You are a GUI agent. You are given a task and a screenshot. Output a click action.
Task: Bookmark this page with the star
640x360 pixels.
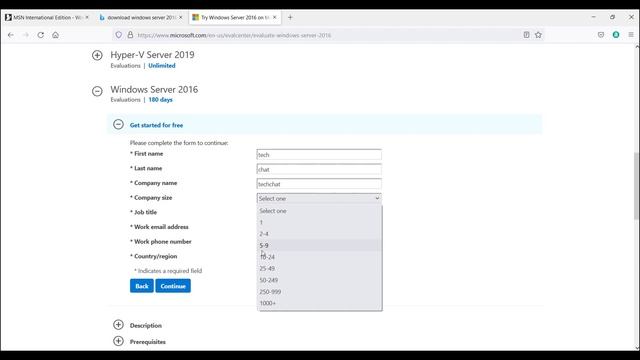(538, 35)
